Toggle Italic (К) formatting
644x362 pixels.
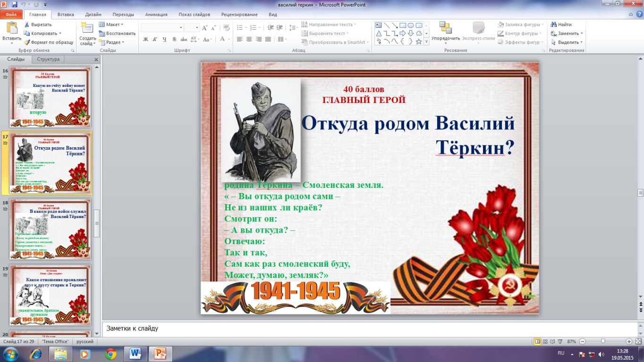(x=155, y=39)
